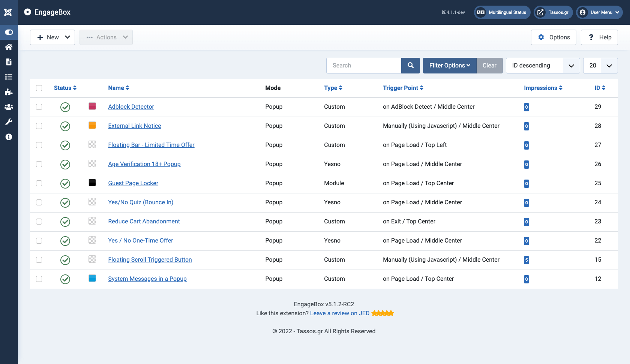630x364 pixels.
Task: Open the Options button
Action: (x=553, y=37)
